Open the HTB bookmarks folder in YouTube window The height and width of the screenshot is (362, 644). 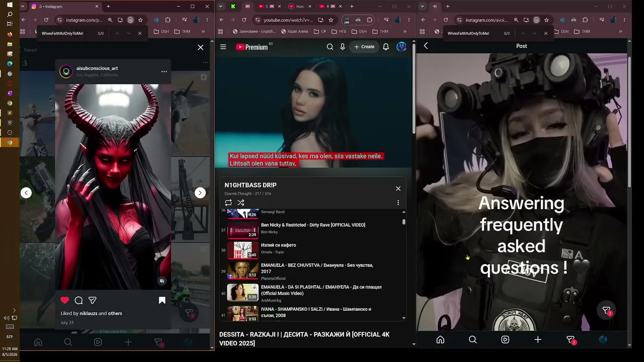tap(339, 31)
